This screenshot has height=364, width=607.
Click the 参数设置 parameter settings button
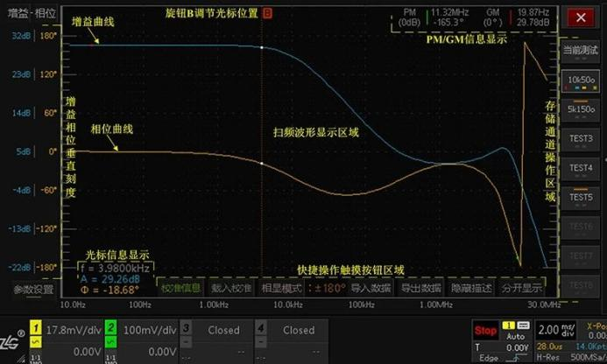pos(32,289)
